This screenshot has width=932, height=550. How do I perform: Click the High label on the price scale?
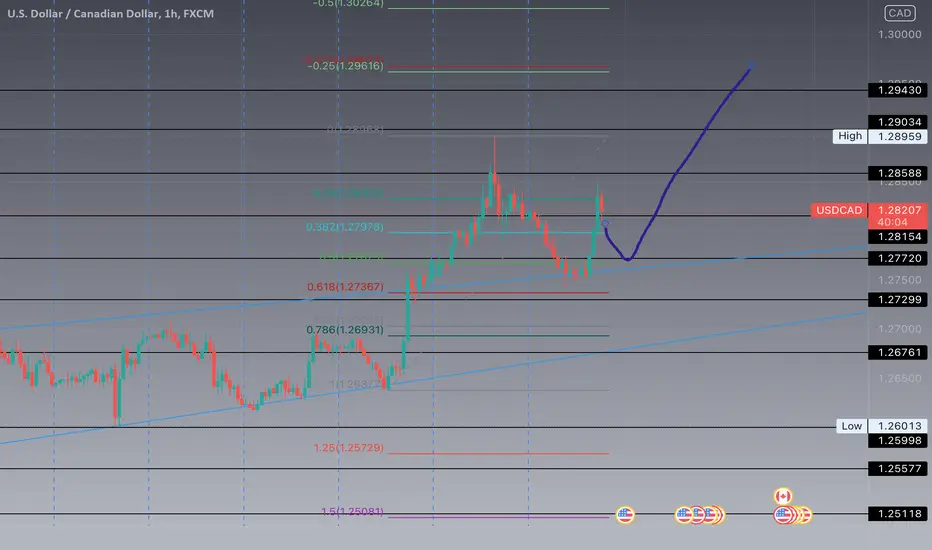coord(849,136)
